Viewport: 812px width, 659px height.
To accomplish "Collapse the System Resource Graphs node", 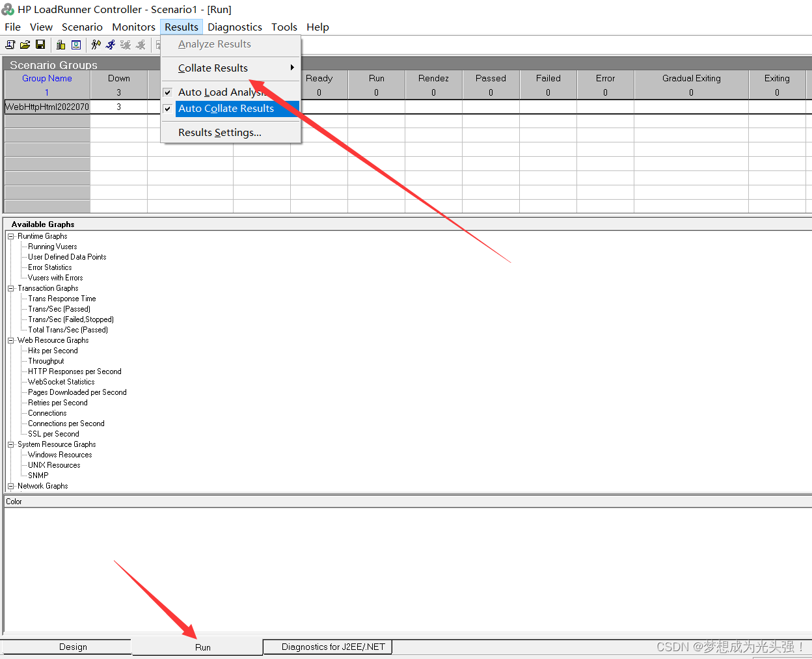I will coord(11,444).
